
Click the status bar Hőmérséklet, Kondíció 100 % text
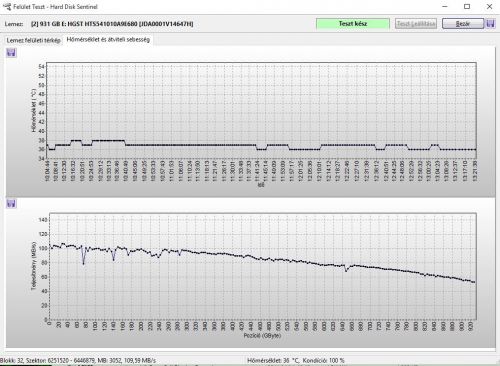pos(296,360)
